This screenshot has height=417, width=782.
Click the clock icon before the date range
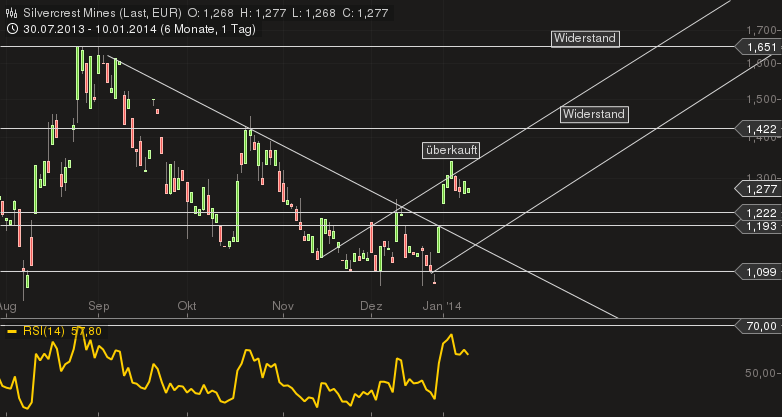(10, 28)
